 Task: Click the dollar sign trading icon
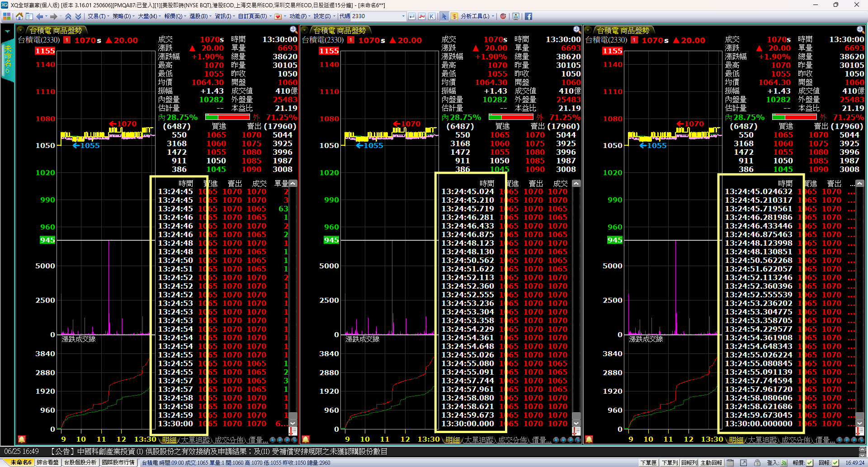pos(454,16)
